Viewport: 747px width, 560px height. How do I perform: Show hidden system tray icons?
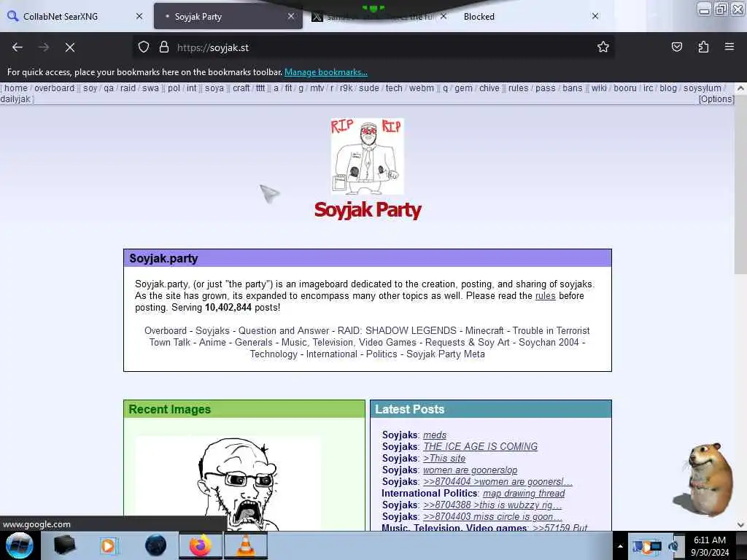coord(620,547)
